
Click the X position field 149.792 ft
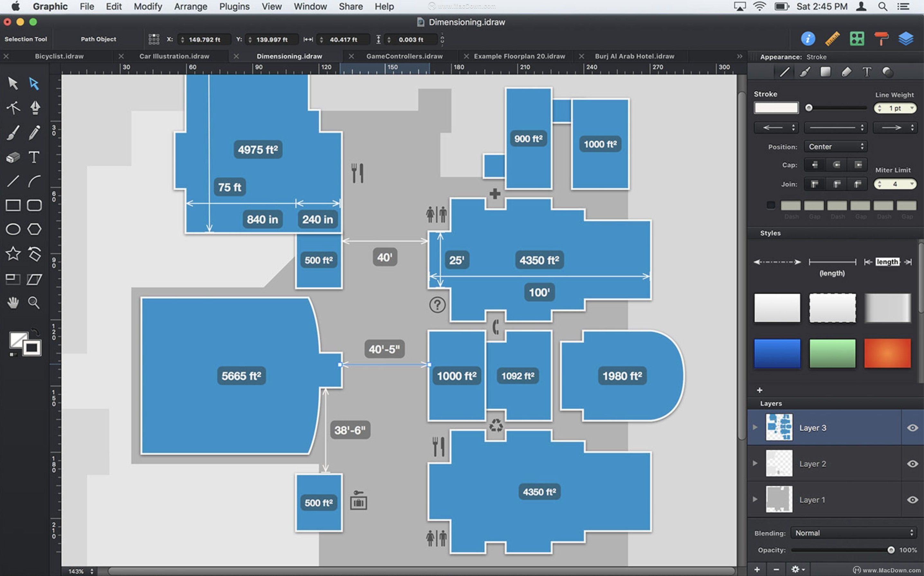204,40
